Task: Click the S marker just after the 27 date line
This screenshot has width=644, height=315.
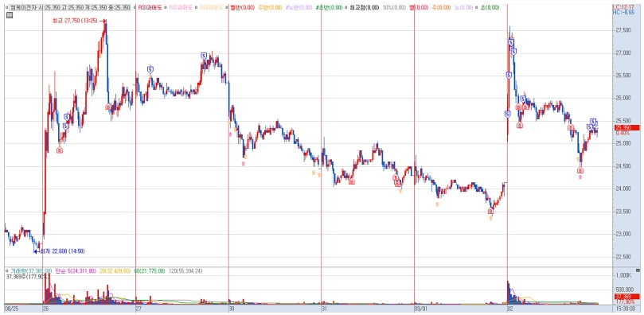Action: tap(150, 70)
